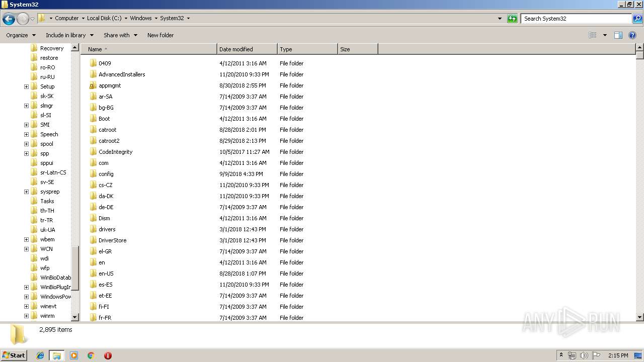Click the search magnifier icon

pos(637,19)
